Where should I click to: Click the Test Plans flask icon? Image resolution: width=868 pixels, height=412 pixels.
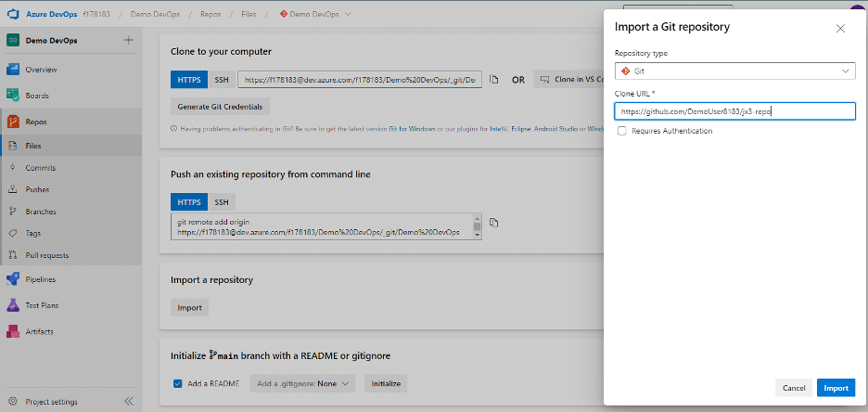coord(13,305)
